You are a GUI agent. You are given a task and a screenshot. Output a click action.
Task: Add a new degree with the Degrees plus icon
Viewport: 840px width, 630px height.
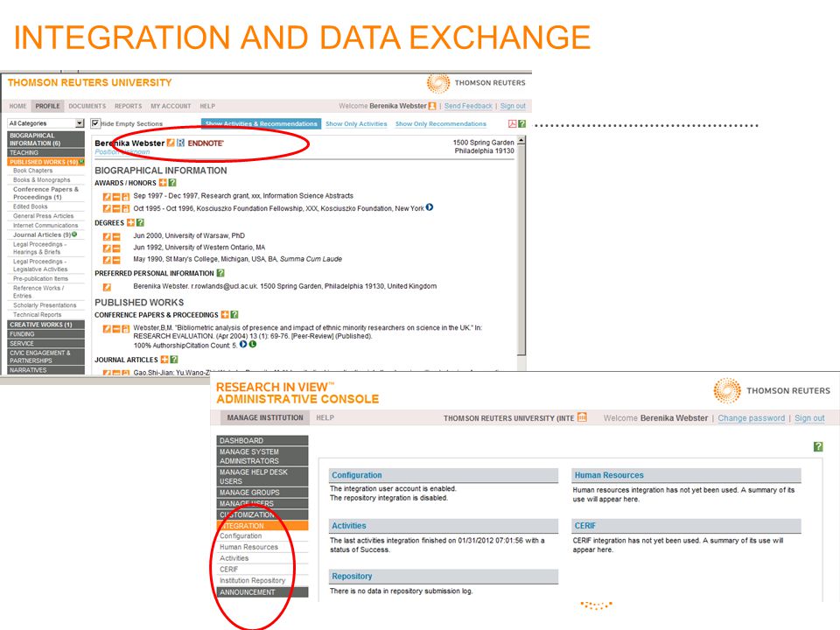click(130, 222)
